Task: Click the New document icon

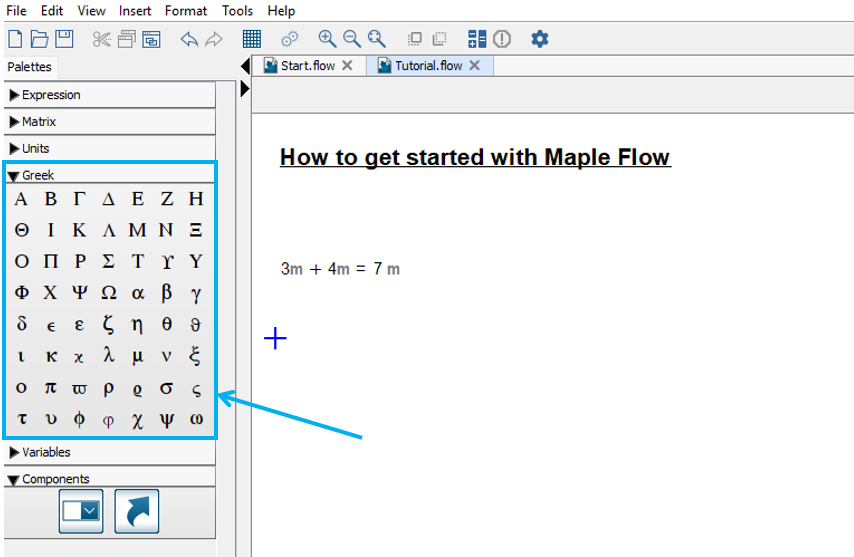Action: click(x=15, y=39)
